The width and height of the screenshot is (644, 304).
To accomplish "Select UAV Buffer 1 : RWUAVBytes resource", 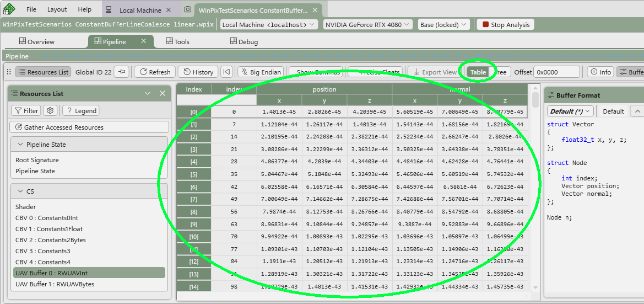I will pyautogui.click(x=55, y=284).
